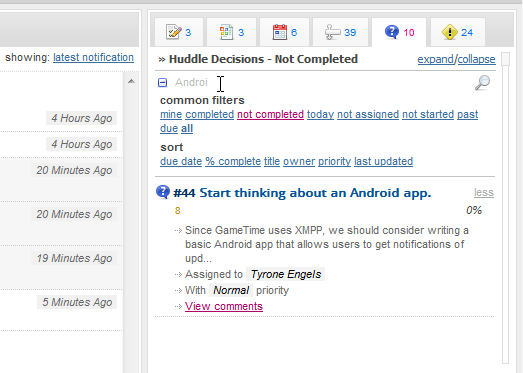Click the less link for decision #44
This screenshot has height=373, width=523.
[x=484, y=193]
